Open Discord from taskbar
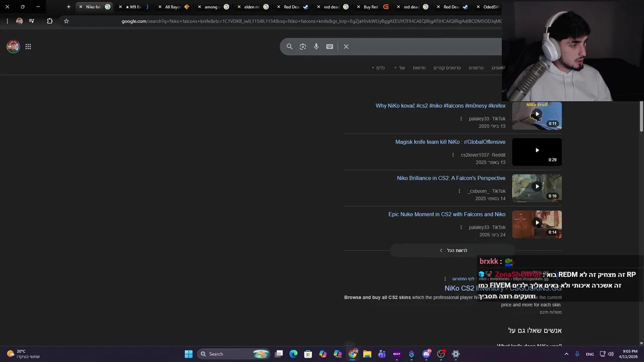 coord(426,354)
